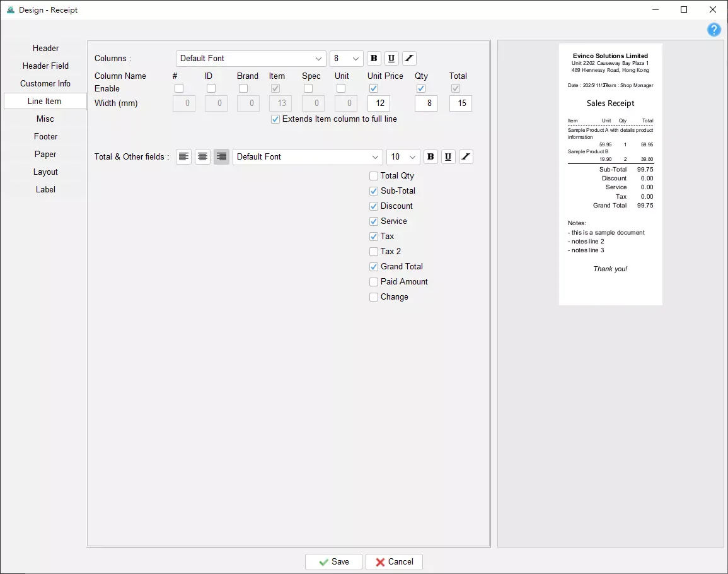This screenshot has height=574, width=728.
Task: Uncheck the Service option
Action: pos(374,221)
